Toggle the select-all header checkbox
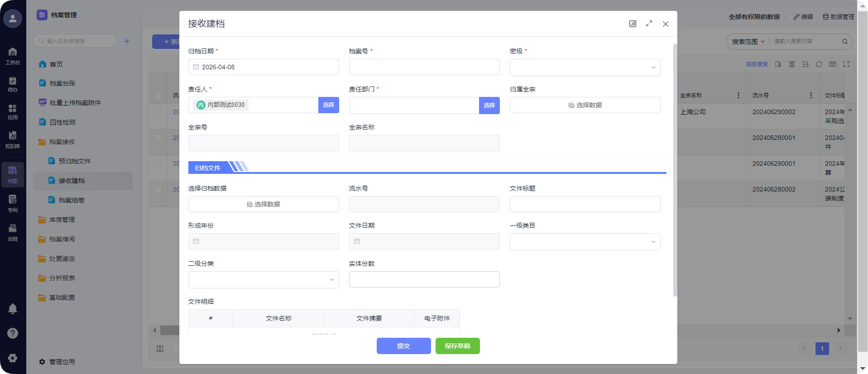This screenshot has height=374, width=868. point(158,96)
